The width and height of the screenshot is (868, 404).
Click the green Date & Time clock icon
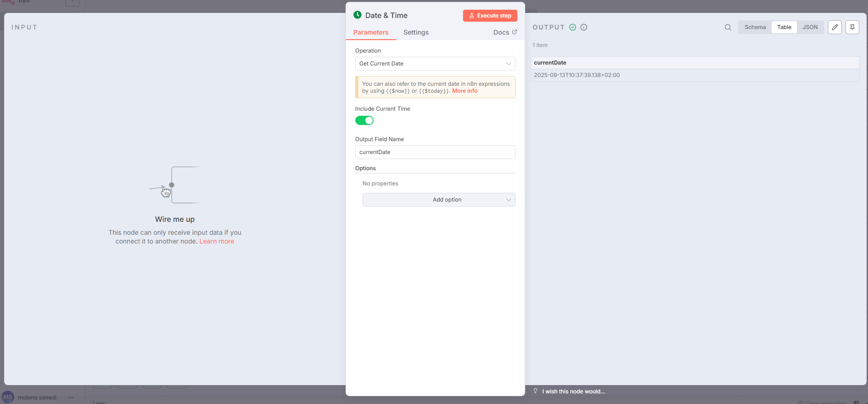tap(358, 15)
